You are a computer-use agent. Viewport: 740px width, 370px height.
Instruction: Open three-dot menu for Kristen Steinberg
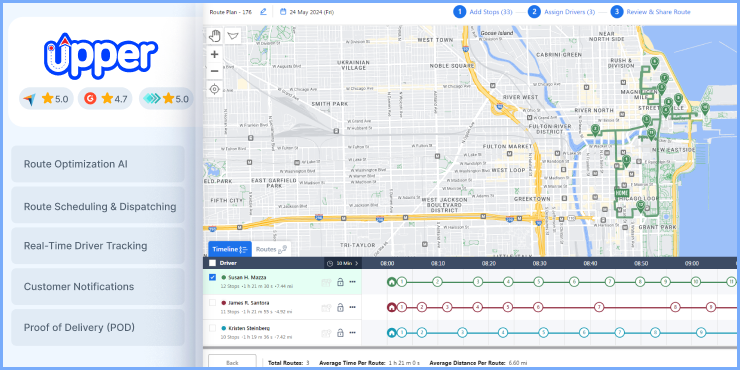point(353,333)
